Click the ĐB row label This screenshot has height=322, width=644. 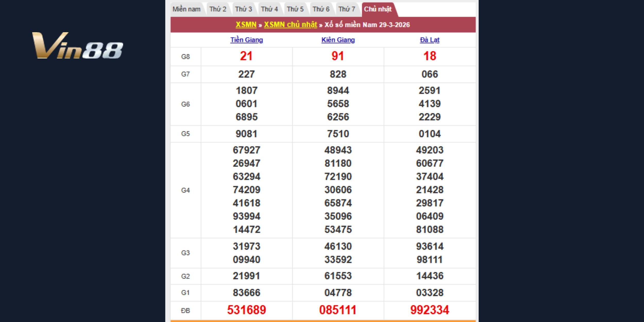185,311
